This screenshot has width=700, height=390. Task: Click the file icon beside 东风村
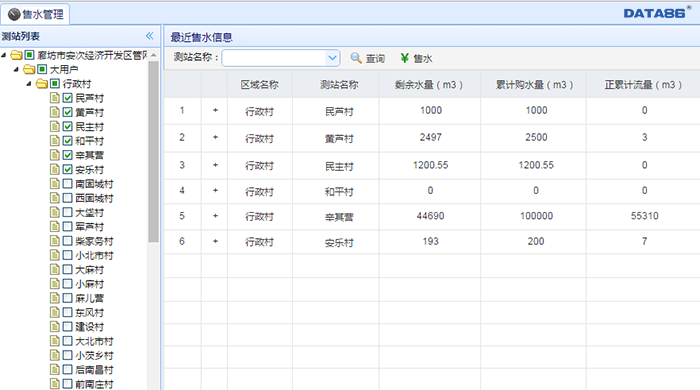(54, 312)
